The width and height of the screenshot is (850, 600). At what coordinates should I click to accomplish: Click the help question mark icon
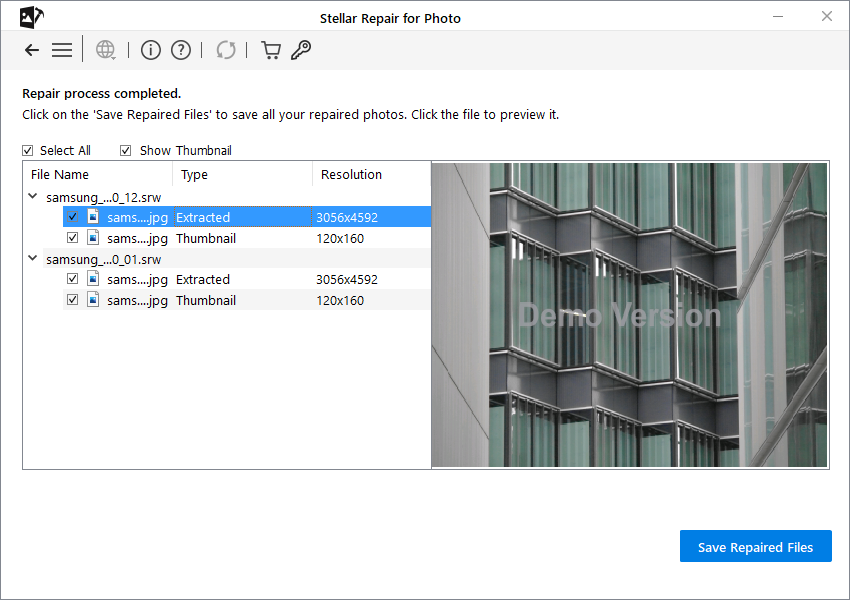(181, 50)
